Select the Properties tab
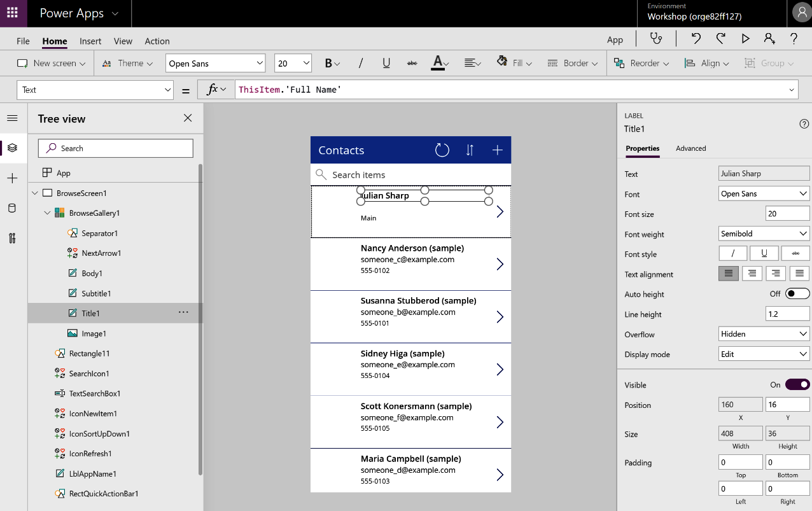Image resolution: width=812 pixels, height=511 pixels. (643, 148)
